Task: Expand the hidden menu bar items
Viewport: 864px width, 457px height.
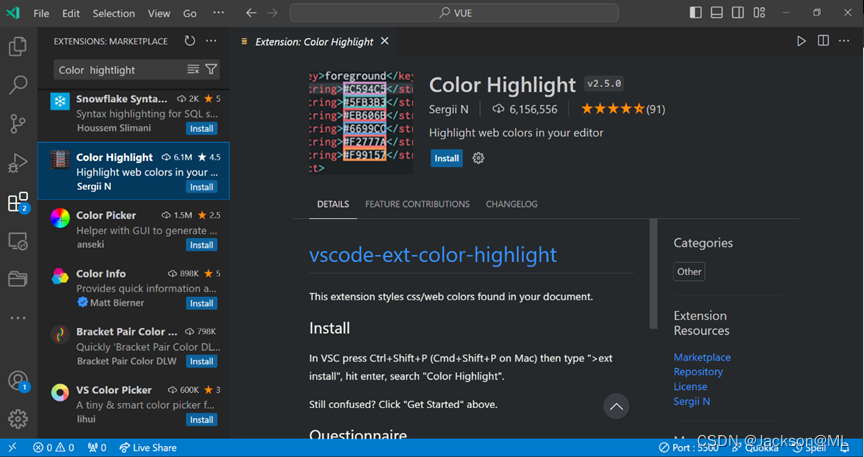Action: pyautogui.click(x=219, y=13)
